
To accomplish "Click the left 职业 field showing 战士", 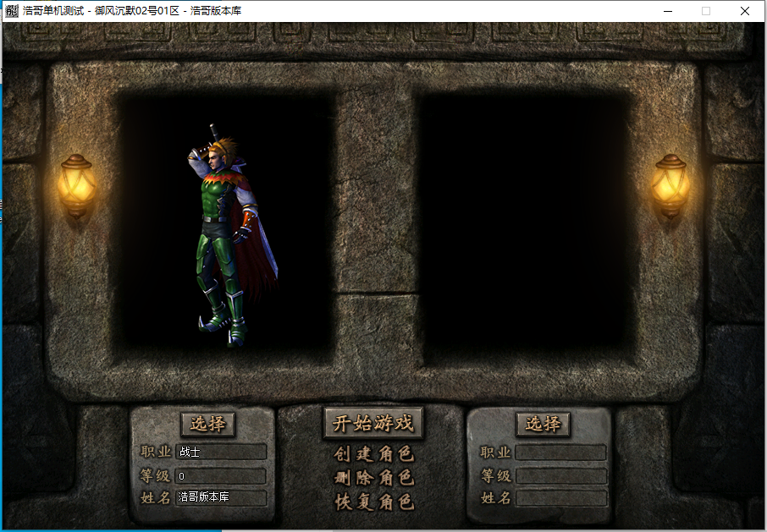I will point(221,452).
